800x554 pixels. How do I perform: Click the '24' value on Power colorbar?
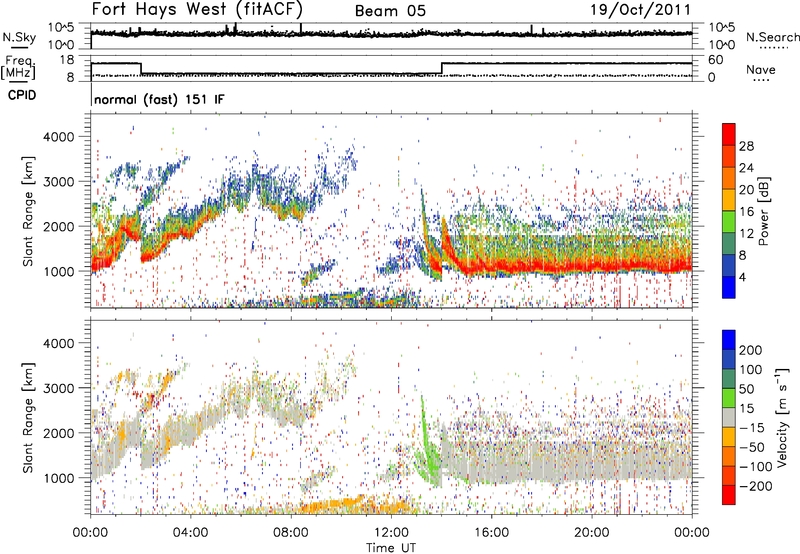(x=746, y=168)
